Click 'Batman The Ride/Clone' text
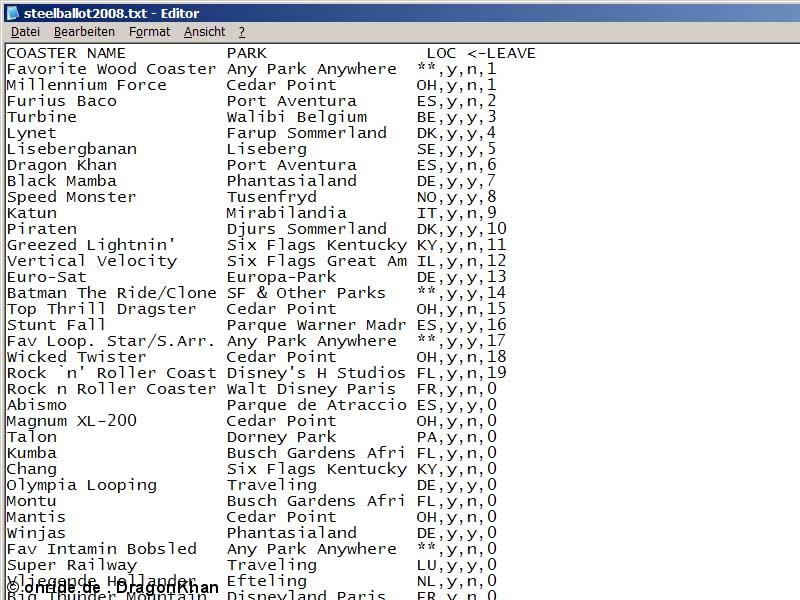Viewport: 800px width, 600px height. click(x=112, y=293)
